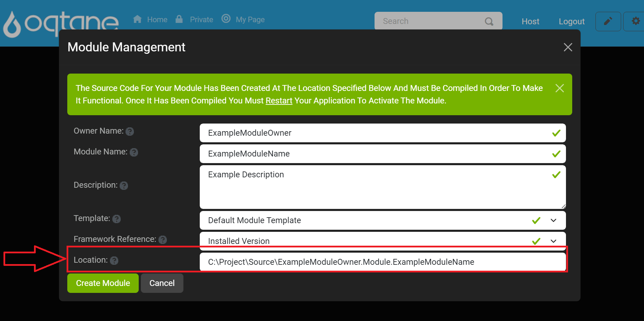Click the Location path field
Viewport: 644px width, 321px height.
[383, 262]
